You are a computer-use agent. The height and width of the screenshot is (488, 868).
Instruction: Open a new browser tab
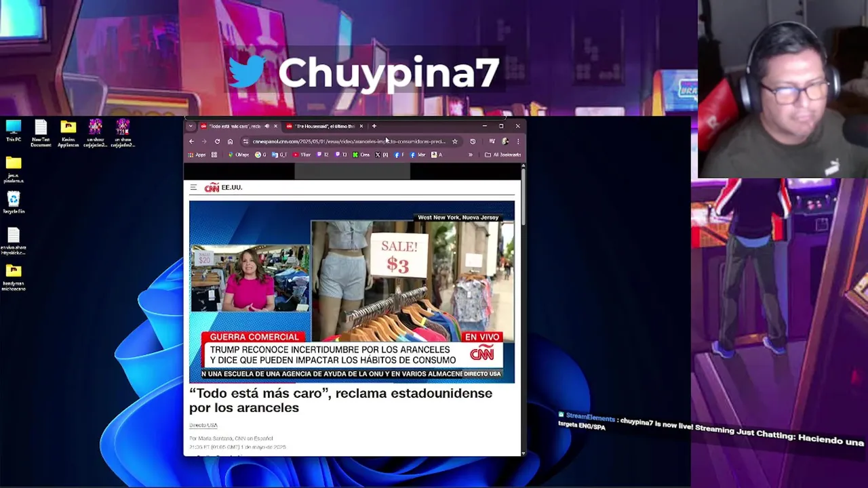coord(374,126)
